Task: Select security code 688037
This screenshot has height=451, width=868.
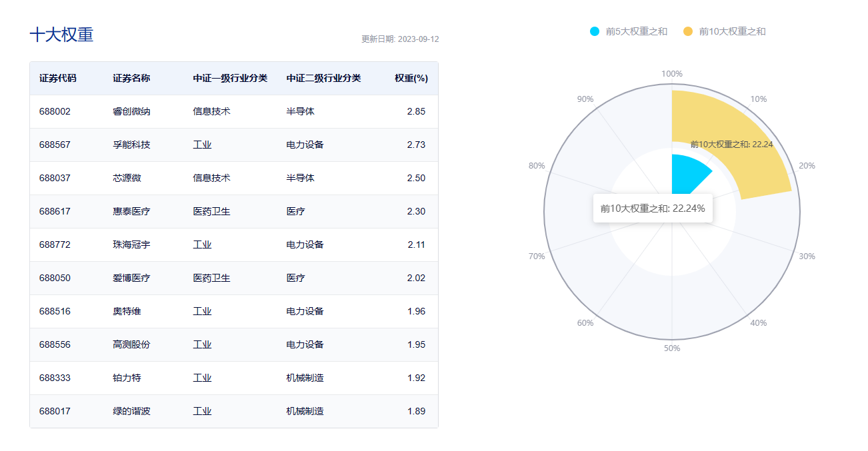Action: click(x=55, y=178)
